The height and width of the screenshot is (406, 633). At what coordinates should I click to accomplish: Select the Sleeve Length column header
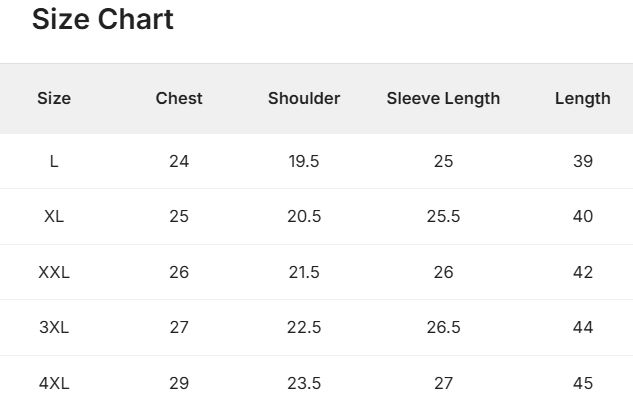[443, 99]
